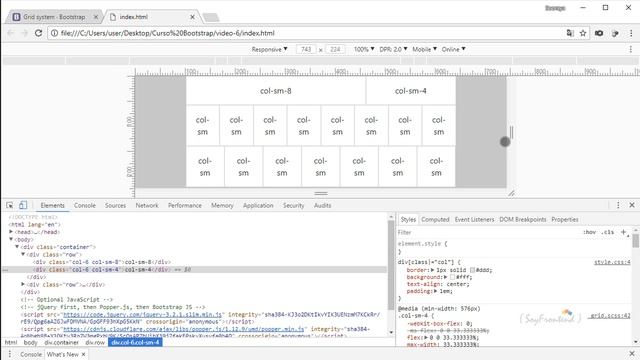Close the DevTools panel
This screenshot has width=640, height=360.
[x=632, y=205]
